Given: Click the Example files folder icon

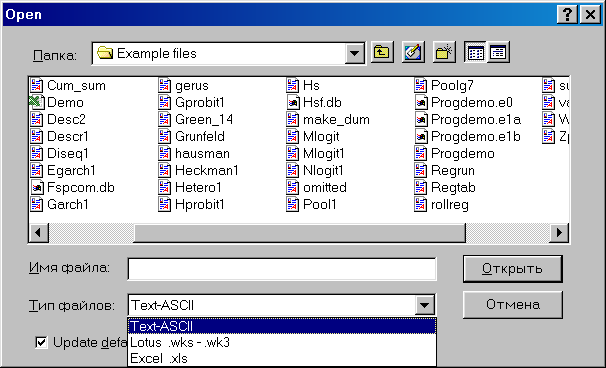Looking at the screenshot, I should pyautogui.click(x=105, y=52).
